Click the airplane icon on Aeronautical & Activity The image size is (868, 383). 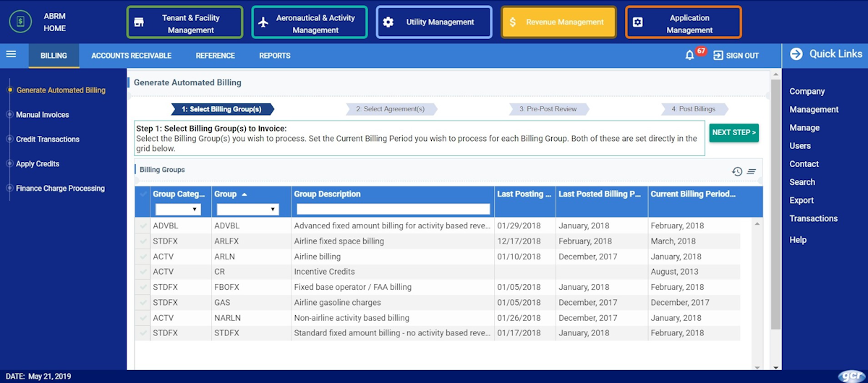[263, 22]
